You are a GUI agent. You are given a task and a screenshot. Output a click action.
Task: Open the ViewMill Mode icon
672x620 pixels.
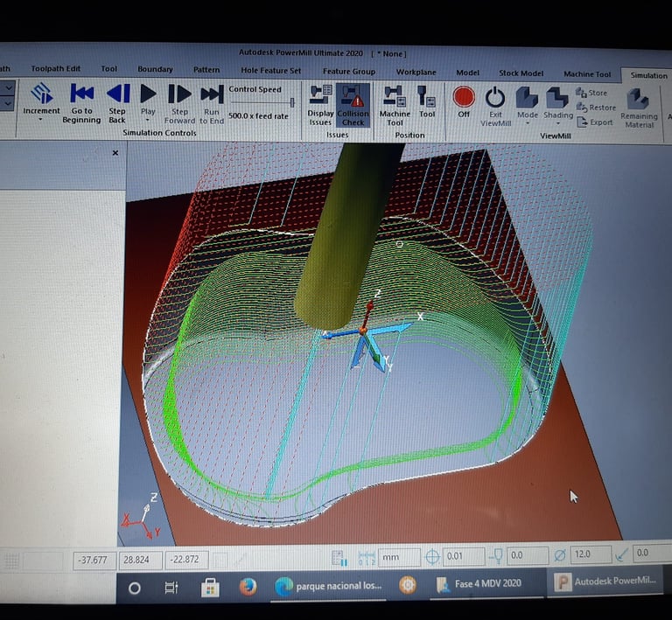(527, 97)
